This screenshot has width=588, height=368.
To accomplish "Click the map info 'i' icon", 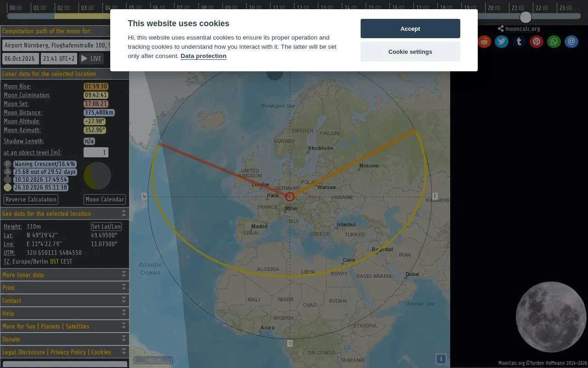I will click(441, 359).
